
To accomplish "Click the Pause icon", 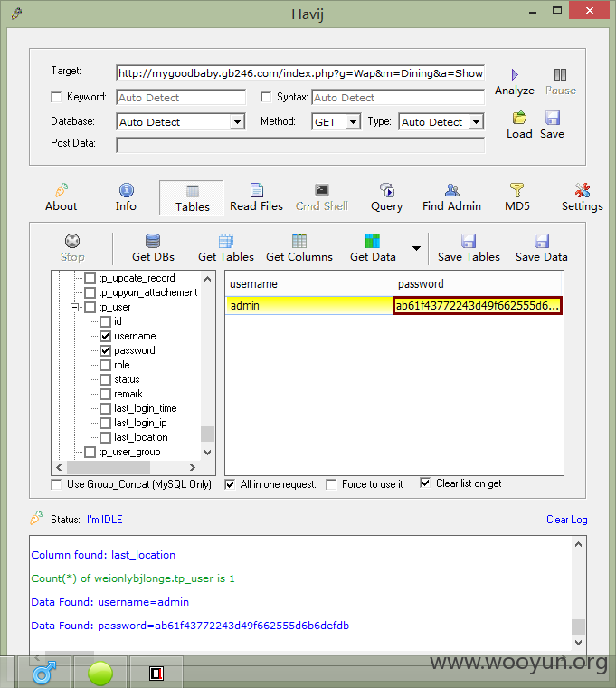I will pyautogui.click(x=560, y=74).
